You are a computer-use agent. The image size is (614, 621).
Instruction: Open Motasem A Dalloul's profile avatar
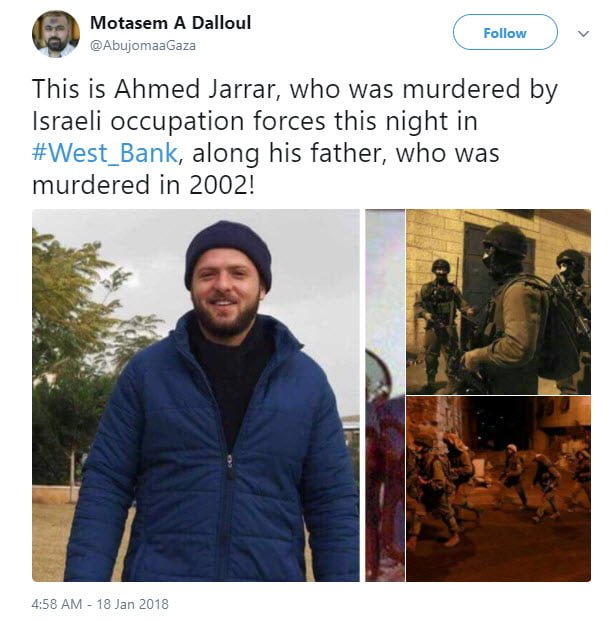[56, 34]
